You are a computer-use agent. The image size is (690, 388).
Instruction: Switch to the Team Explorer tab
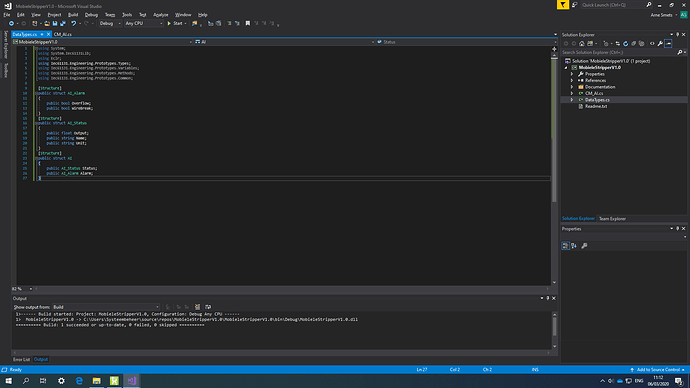tap(612, 219)
